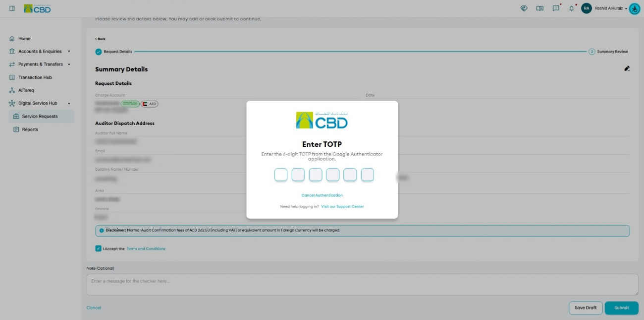Focus the fifth TOTP digit box
This screenshot has height=320, width=644.
point(350,175)
